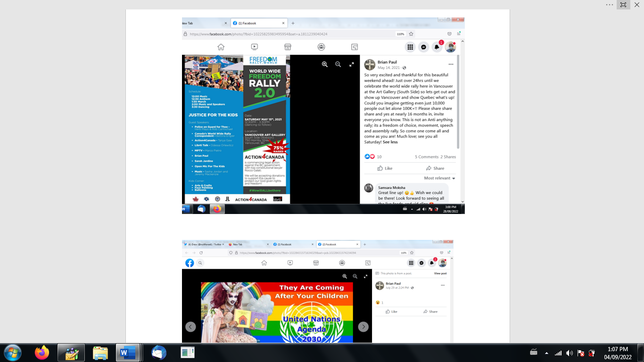The image size is (644, 362).
Task: Click Show desktop strip at taskbar end
Action: [641, 353]
